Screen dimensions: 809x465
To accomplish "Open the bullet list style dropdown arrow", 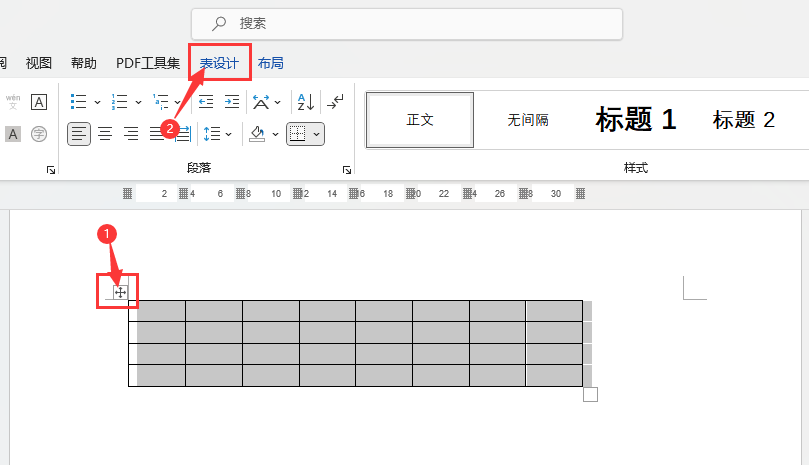I will [97, 102].
